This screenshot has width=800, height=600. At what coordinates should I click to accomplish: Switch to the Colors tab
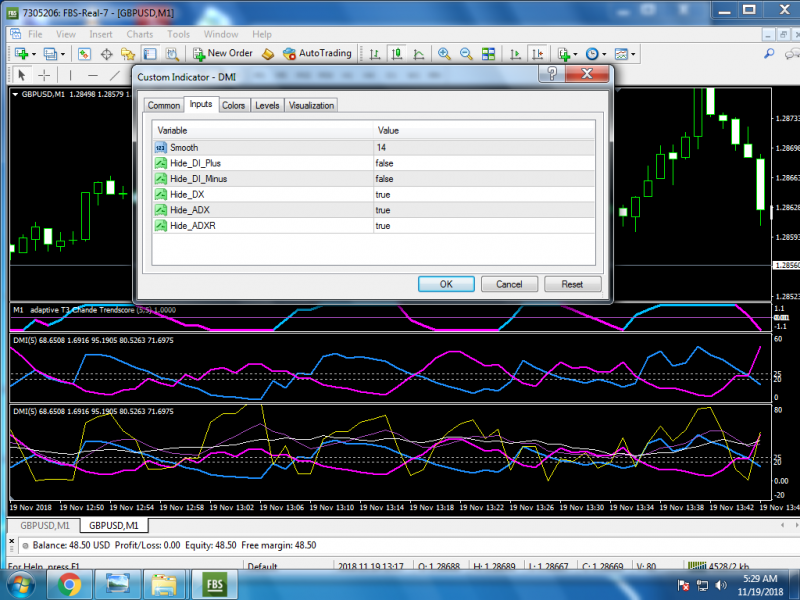pos(233,105)
